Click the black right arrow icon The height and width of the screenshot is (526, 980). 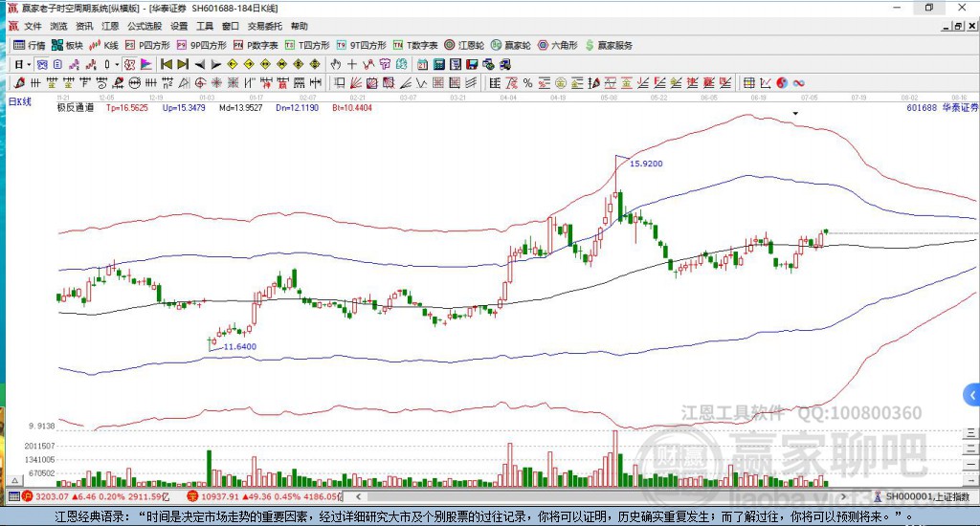coord(215,64)
